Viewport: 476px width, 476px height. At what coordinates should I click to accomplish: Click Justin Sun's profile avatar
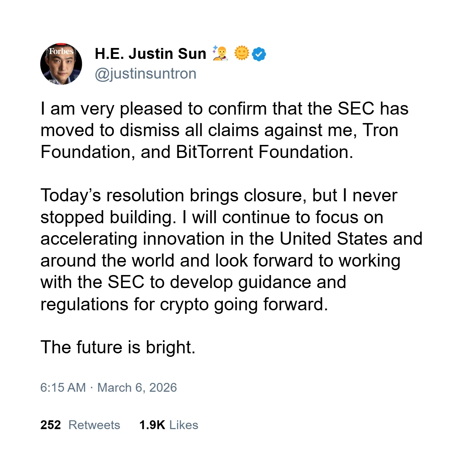(61, 64)
